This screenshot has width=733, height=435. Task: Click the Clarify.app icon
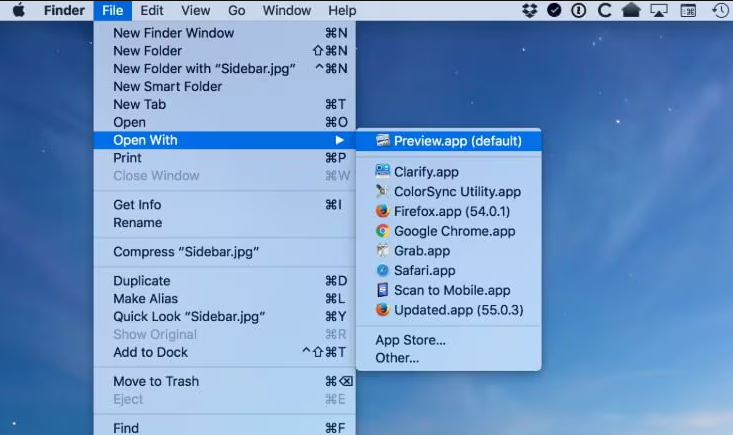382,171
